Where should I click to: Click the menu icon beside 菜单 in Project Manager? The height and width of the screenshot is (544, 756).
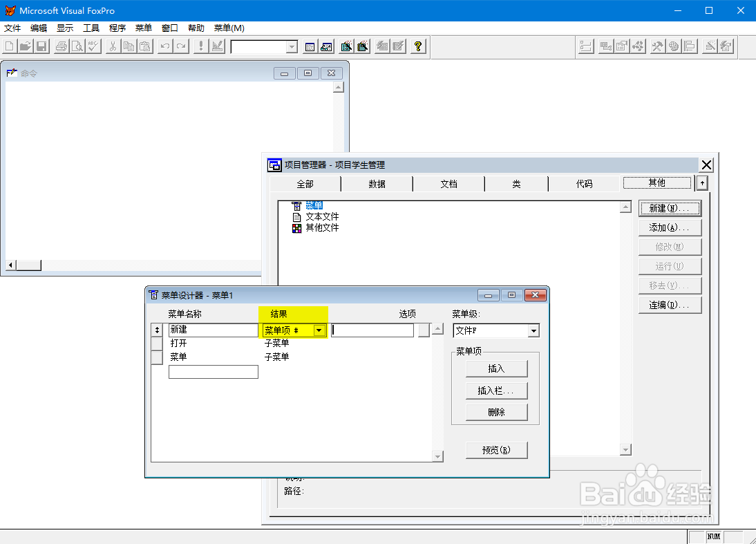point(296,206)
